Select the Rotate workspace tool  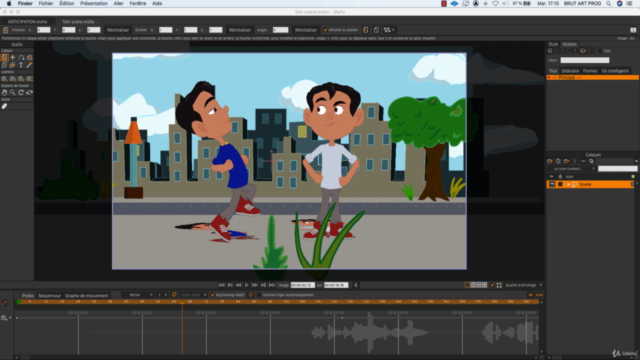coord(21,93)
